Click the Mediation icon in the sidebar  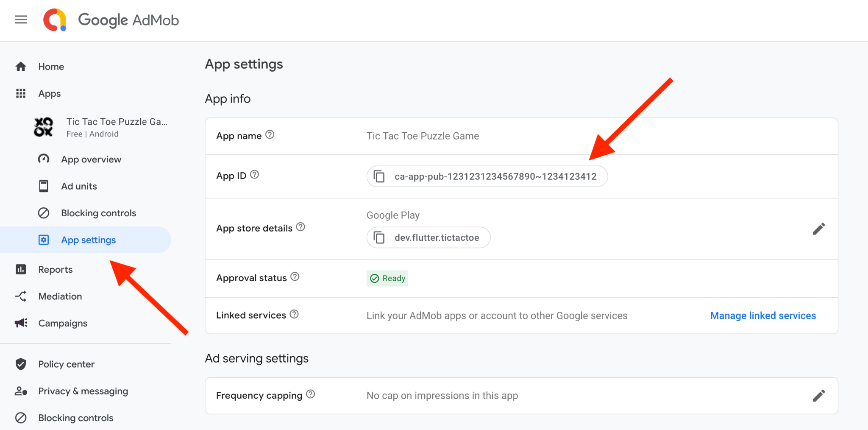(20, 296)
